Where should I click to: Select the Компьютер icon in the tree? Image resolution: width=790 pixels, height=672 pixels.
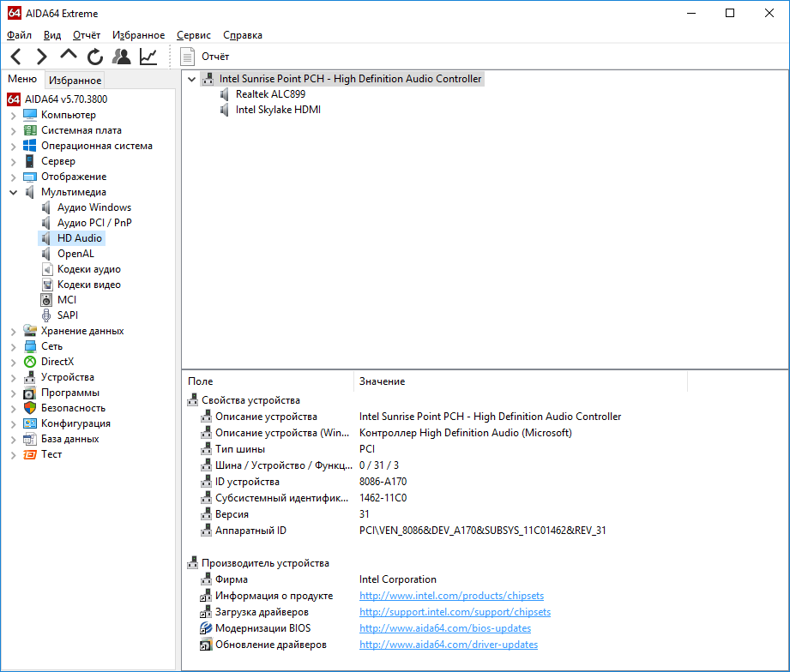point(30,115)
